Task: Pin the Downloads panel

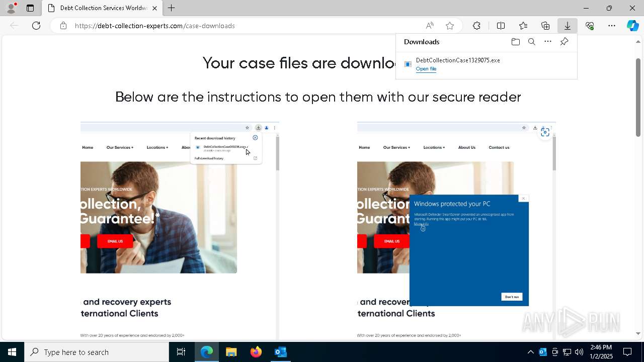Action: click(x=564, y=42)
